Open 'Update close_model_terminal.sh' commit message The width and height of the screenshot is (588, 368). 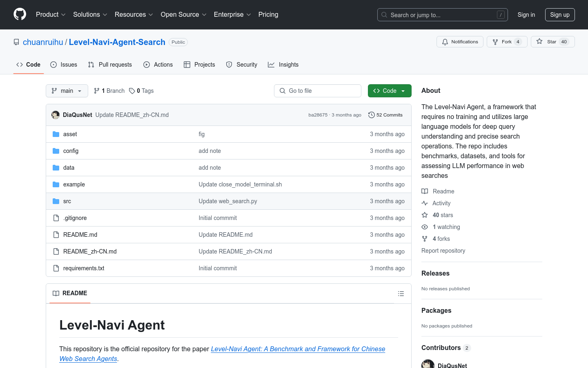point(240,184)
